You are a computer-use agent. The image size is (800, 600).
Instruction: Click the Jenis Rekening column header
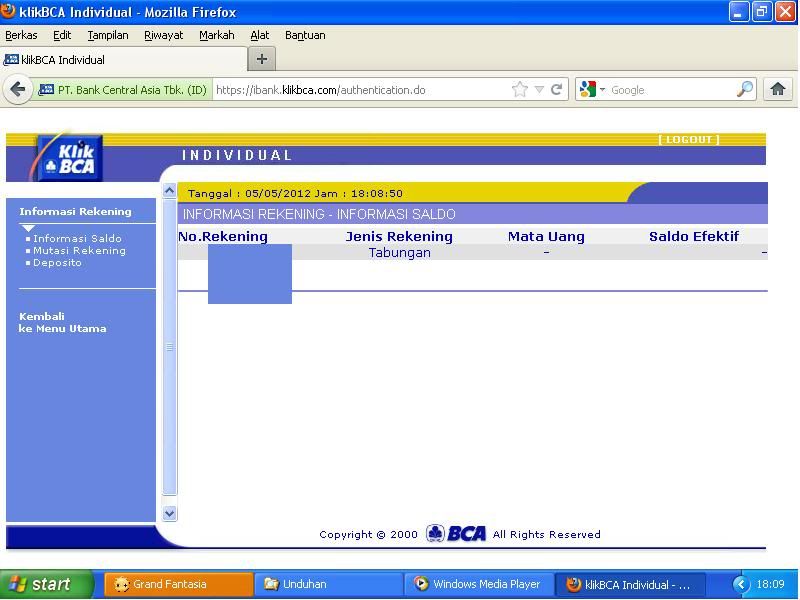[399, 236]
